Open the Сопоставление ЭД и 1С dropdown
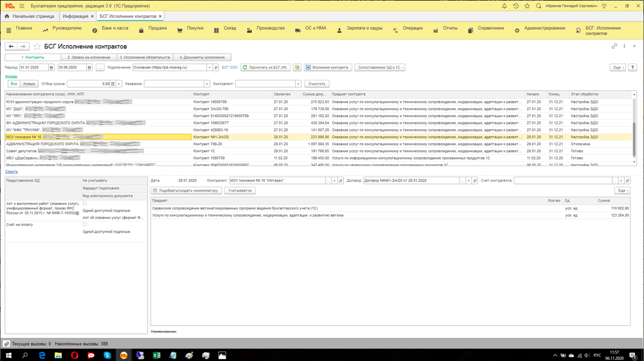Screen dimensions: 644x361 pos(380,68)
